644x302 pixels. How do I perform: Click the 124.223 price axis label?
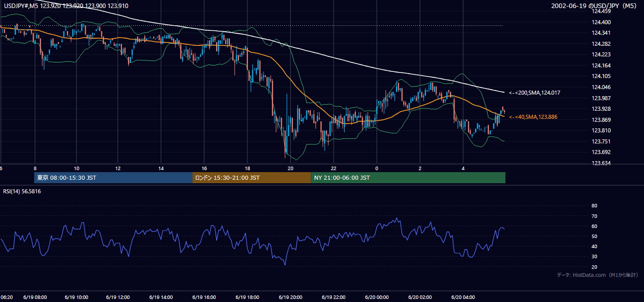click(601, 54)
